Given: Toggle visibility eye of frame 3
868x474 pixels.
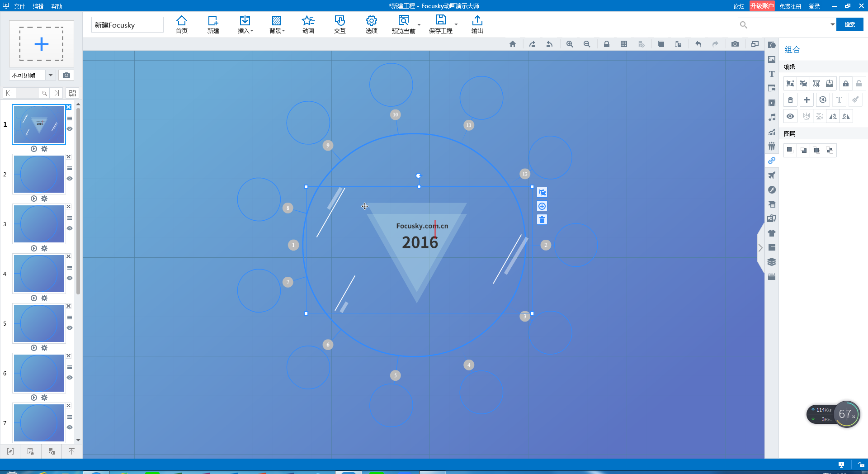Looking at the screenshot, I should point(70,228).
